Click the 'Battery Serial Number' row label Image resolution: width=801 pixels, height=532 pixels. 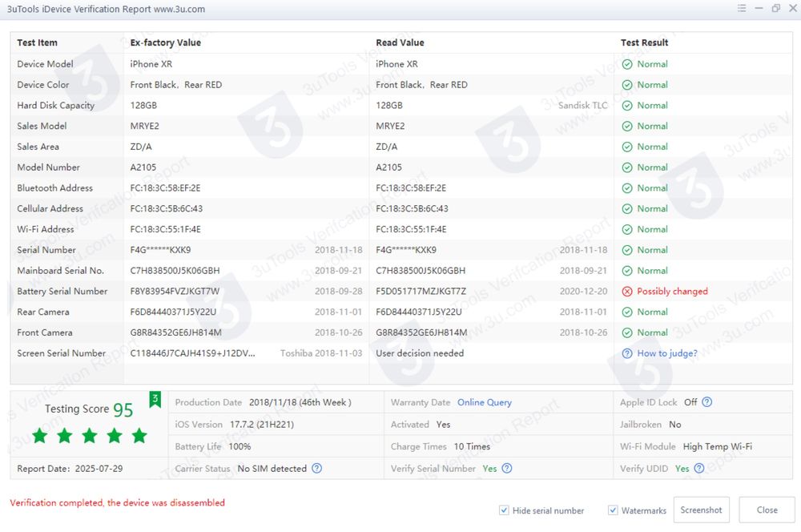[x=62, y=292]
